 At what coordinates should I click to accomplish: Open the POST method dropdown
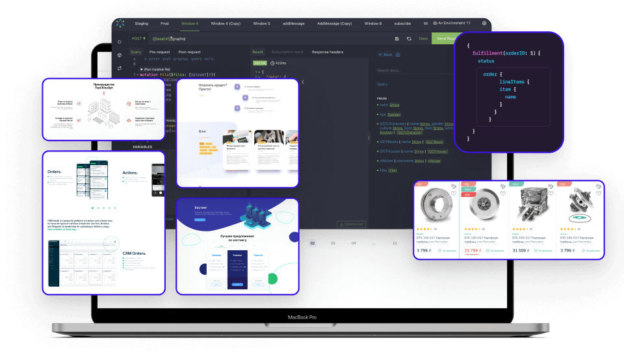(x=138, y=39)
